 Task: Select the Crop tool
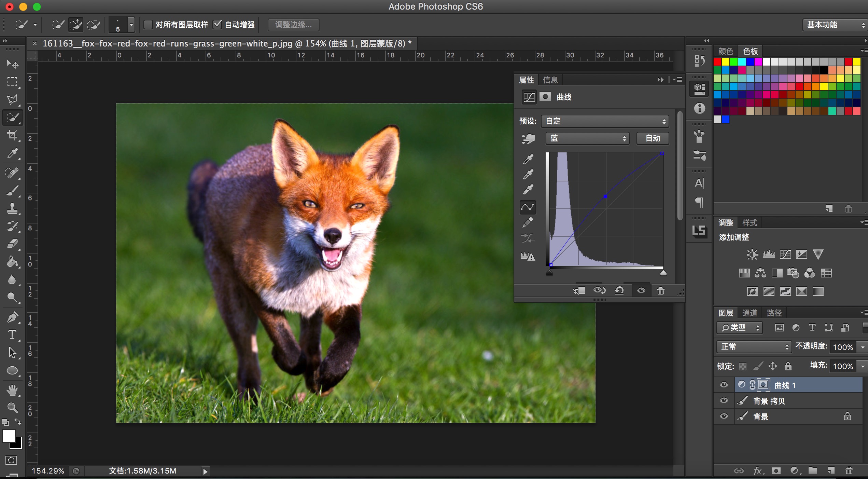[12, 135]
